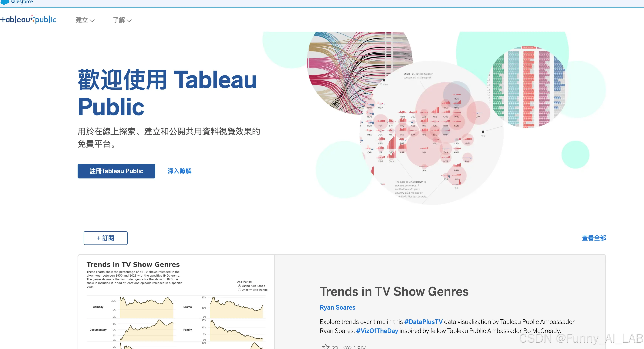644x349 pixels.
Task: Click the favorite star icon
Action: point(326,347)
